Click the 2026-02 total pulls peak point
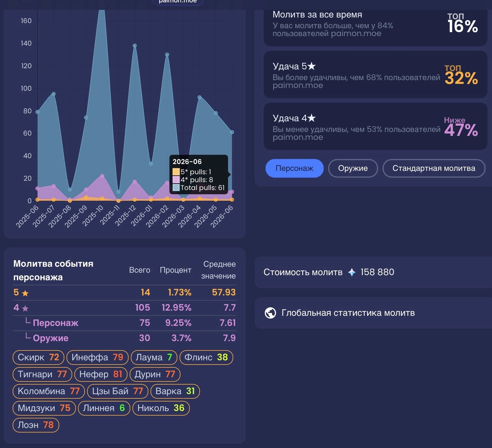 click(167, 55)
